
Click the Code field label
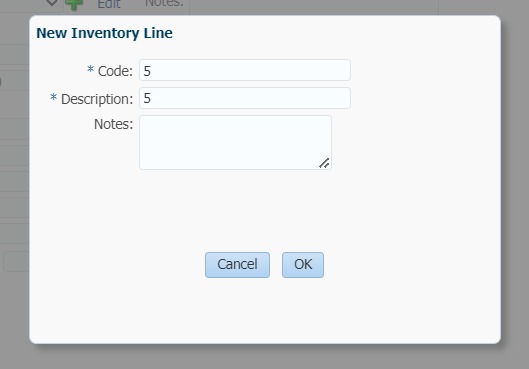(x=115, y=71)
